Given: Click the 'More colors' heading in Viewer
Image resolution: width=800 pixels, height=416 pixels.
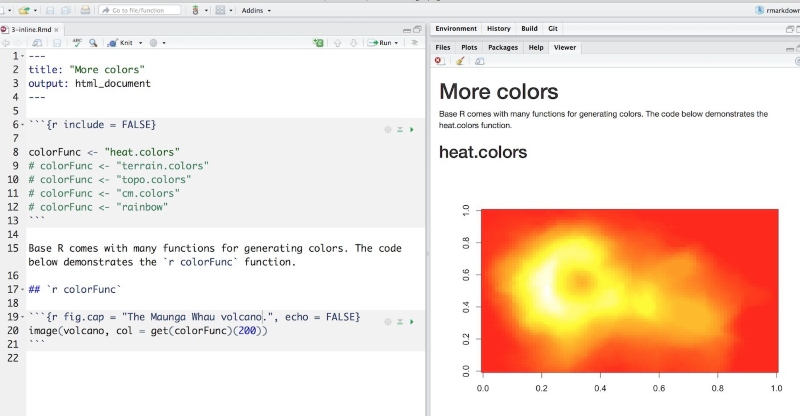Looking at the screenshot, I should (498, 92).
